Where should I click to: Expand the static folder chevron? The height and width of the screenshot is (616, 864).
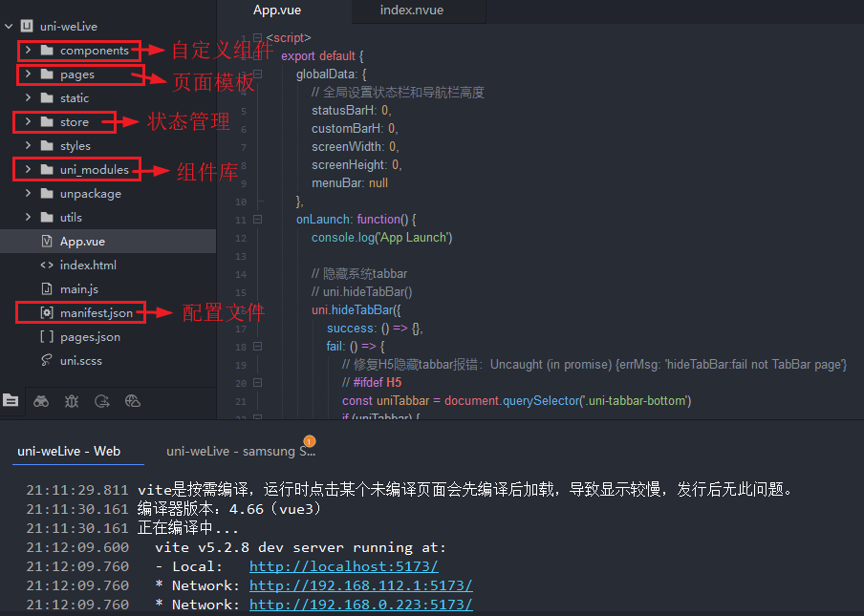28,97
